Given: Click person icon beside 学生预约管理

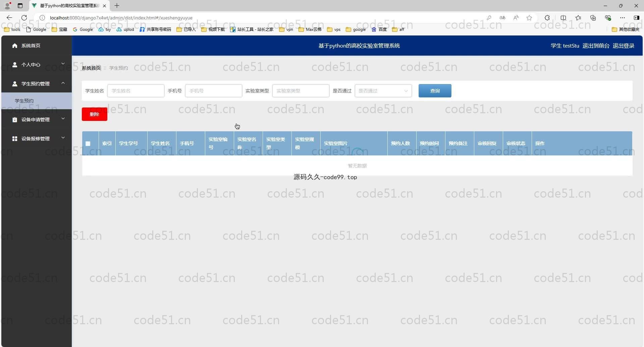Looking at the screenshot, I should pos(15,84).
